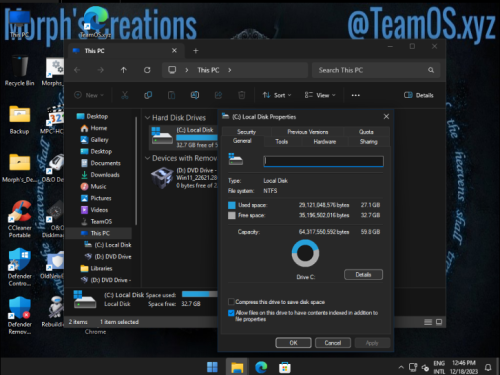Image resolution: width=500 pixels, height=375 pixels.
Task: Click the (C:) Local Disk usage bar
Action: point(197,137)
